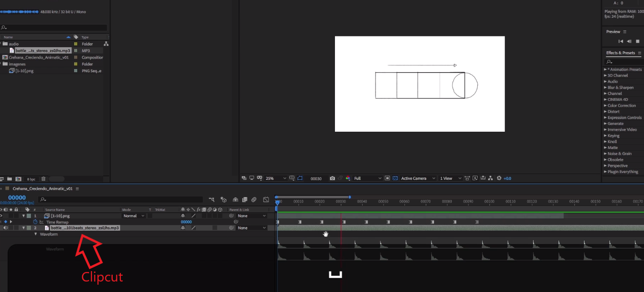Enable motion blur for the composition
The width and height of the screenshot is (644, 292).
254,199
